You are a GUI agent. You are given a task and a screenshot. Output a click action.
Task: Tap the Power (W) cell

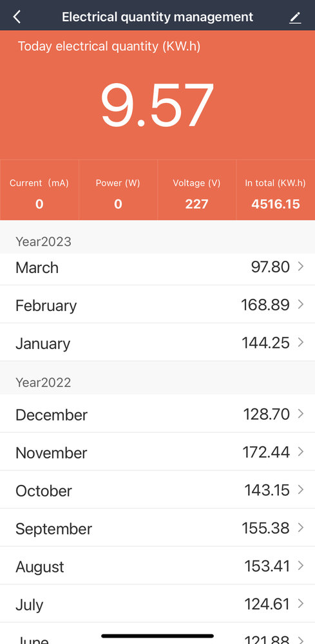(x=119, y=190)
